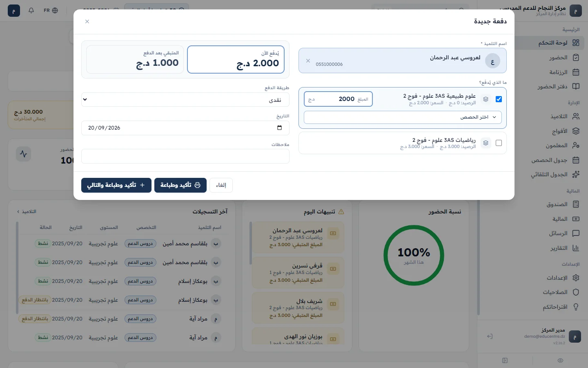Close the دفعة جديدة payment dialog
The image size is (588, 368).
point(87,21)
